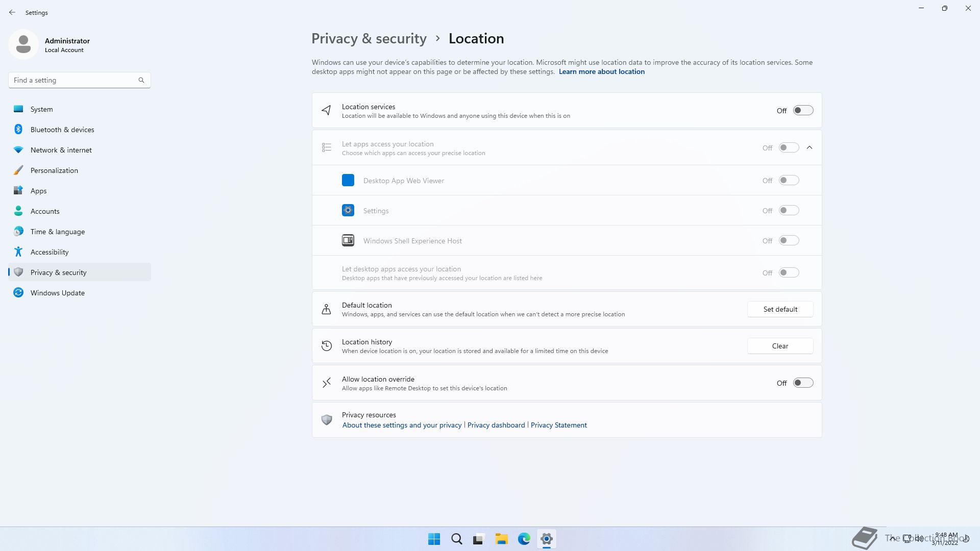The width and height of the screenshot is (980, 551).
Task: Open the Privacy dashboard link
Action: [x=496, y=425]
